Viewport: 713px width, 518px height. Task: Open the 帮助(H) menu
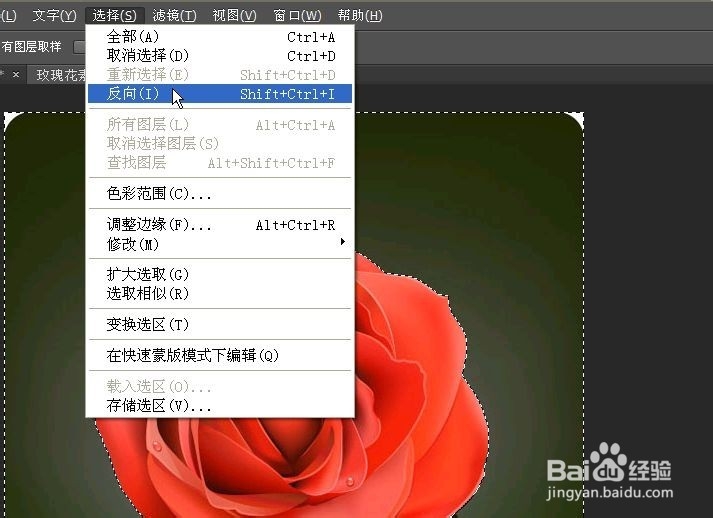tap(360, 15)
